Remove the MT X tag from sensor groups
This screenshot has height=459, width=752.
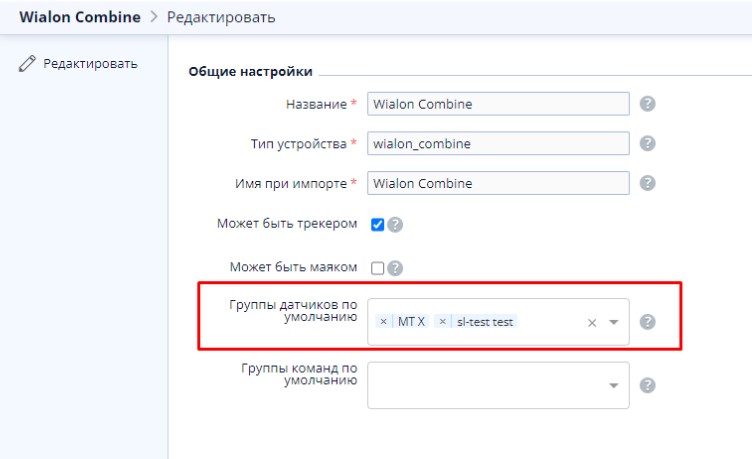(383, 322)
